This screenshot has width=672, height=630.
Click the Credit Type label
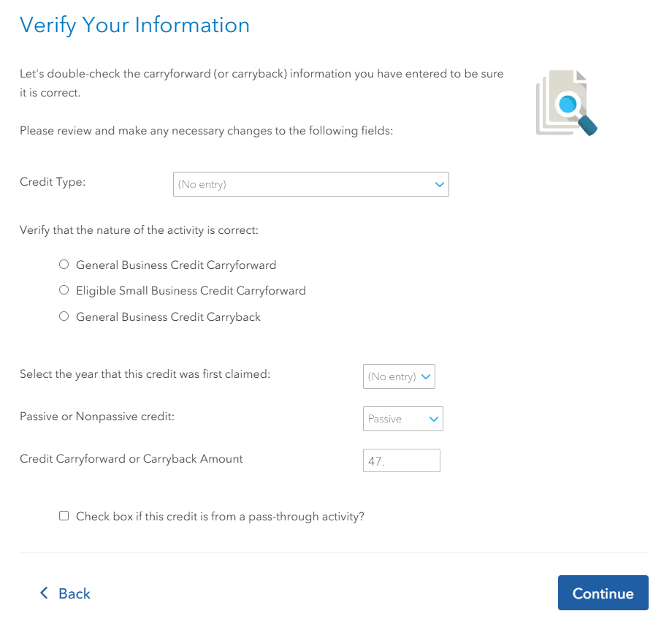coord(53,182)
